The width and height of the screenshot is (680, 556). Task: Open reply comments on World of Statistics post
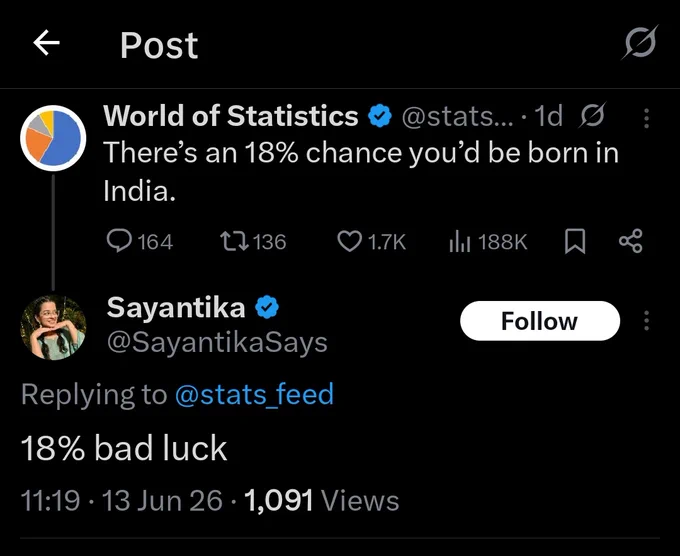(140, 241)
